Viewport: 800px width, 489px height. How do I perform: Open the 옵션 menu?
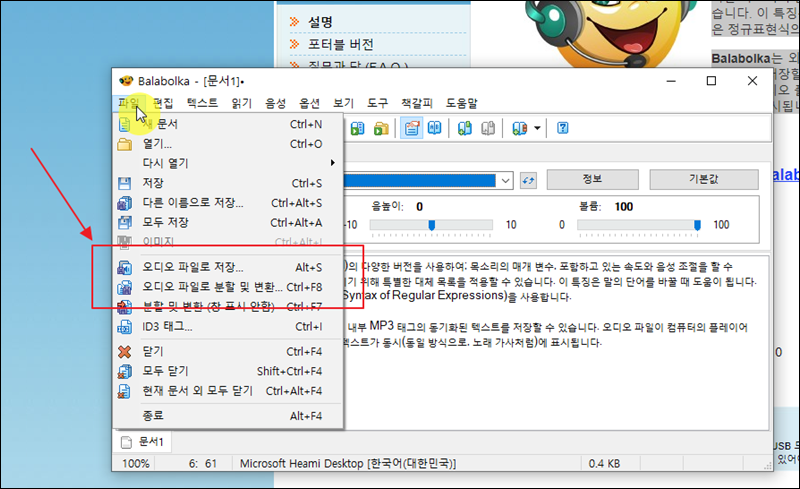(x=310, y=103)
